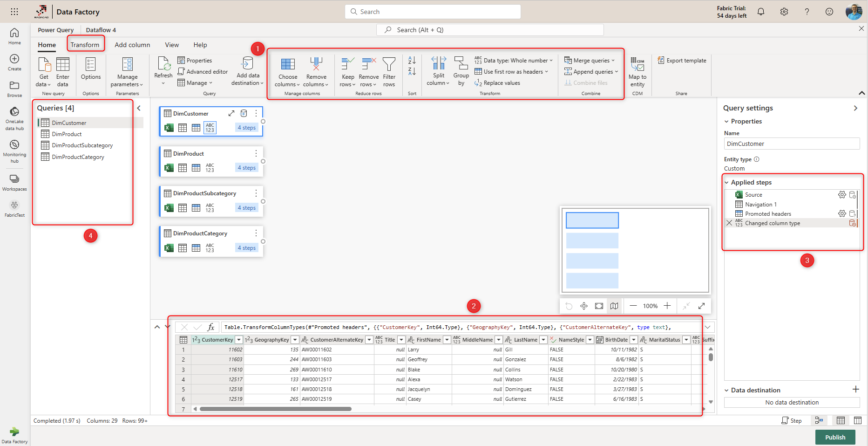Image resolution: width=868 pixels, height=446 pixels.
Task: Click the Choose columns icon
Action: coord(287,65)
